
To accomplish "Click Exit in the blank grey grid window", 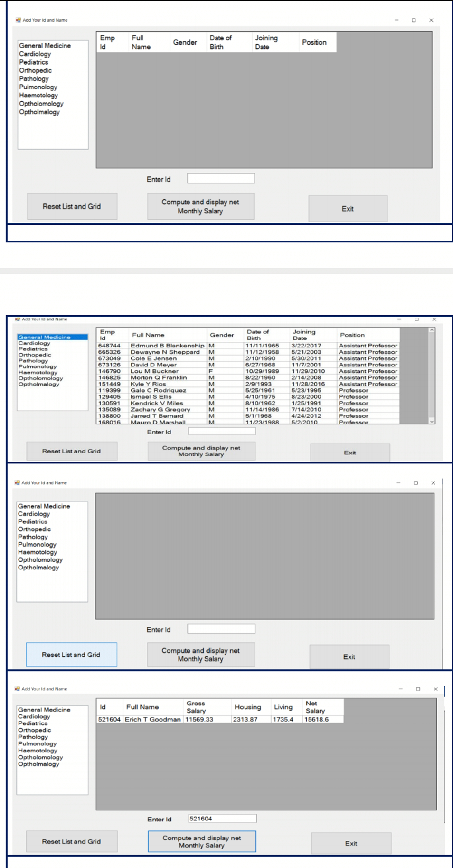I will tap(349, 657).
